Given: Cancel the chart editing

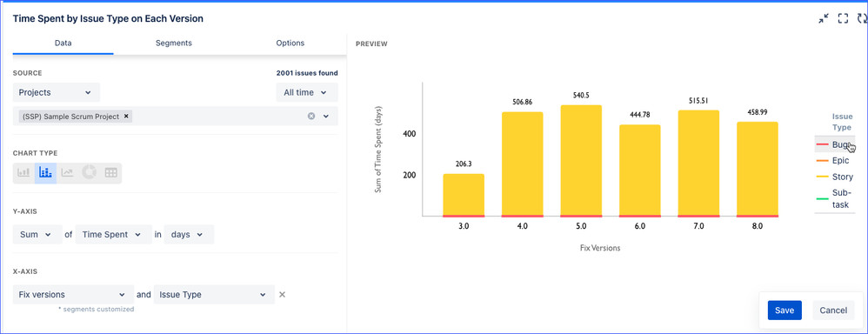Looking at the screenshot, I should pyautogui.click(x=833, y=311).
